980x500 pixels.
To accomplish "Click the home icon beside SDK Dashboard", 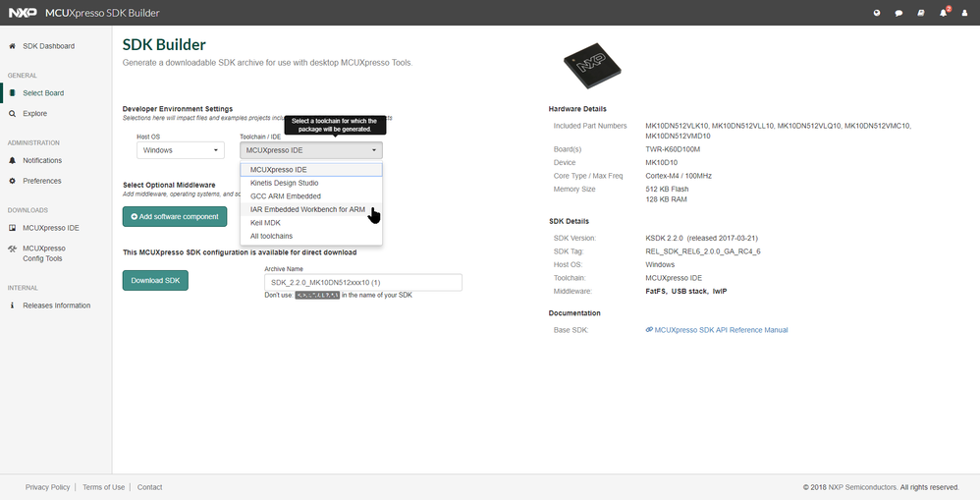I will (12, 46).
